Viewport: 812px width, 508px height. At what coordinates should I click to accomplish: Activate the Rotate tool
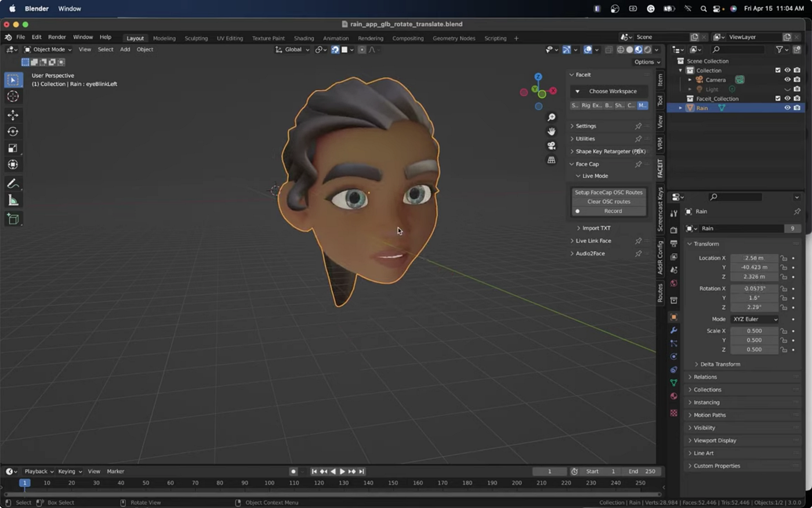[13, 132]
